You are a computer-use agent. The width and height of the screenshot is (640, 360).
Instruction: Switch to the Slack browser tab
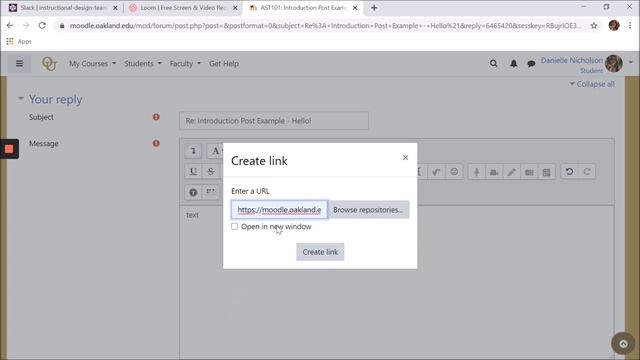[63, 8]
